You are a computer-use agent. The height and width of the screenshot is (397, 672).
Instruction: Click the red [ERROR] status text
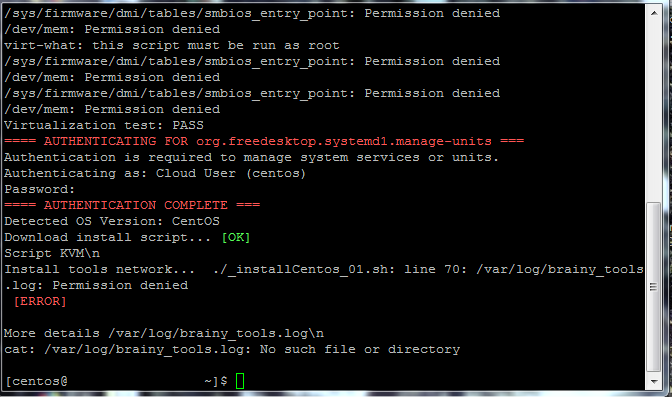(40, 301)
